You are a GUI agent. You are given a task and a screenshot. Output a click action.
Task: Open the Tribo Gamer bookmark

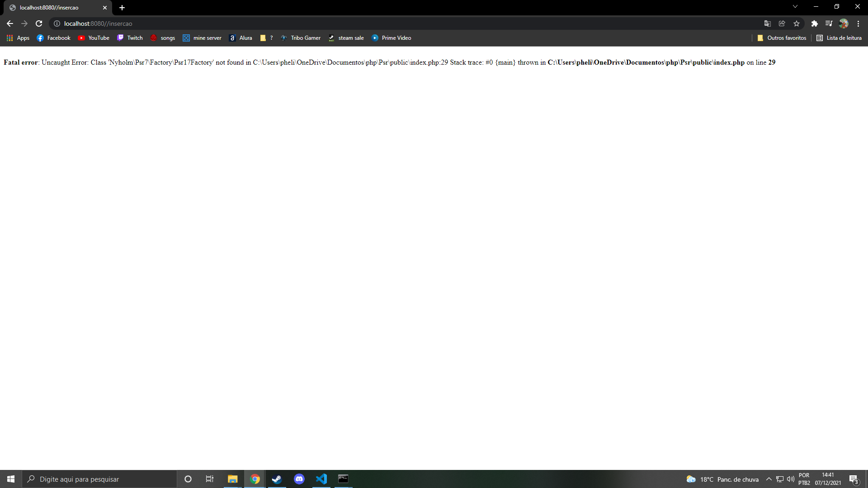pyautogui.click(x=301, y=38)
